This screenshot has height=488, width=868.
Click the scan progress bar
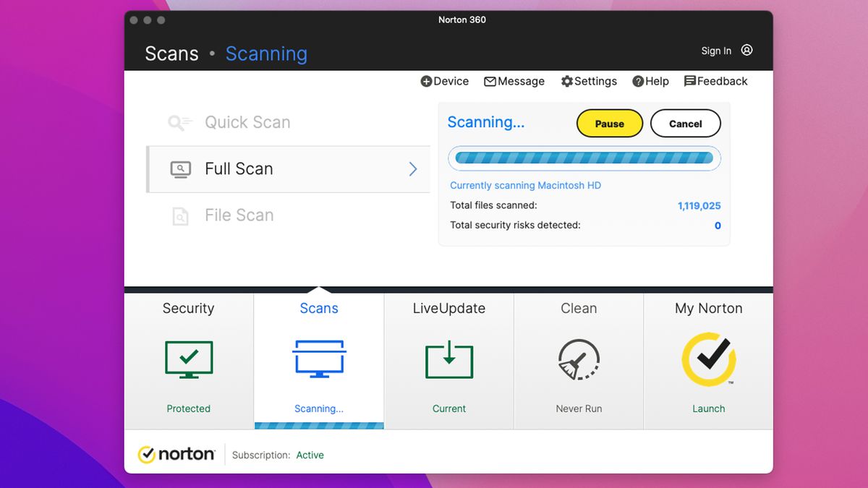pyautogui.click(x=584, y=158)
